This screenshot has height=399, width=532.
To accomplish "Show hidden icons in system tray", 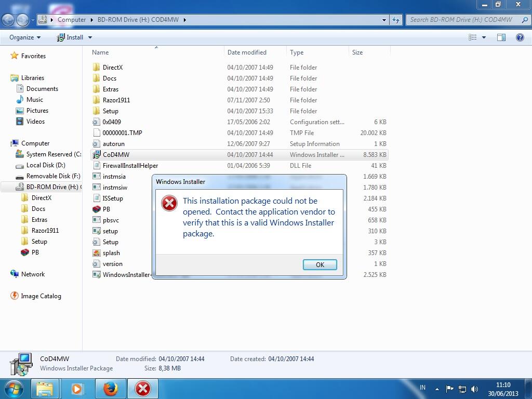I will pos(437,389).
